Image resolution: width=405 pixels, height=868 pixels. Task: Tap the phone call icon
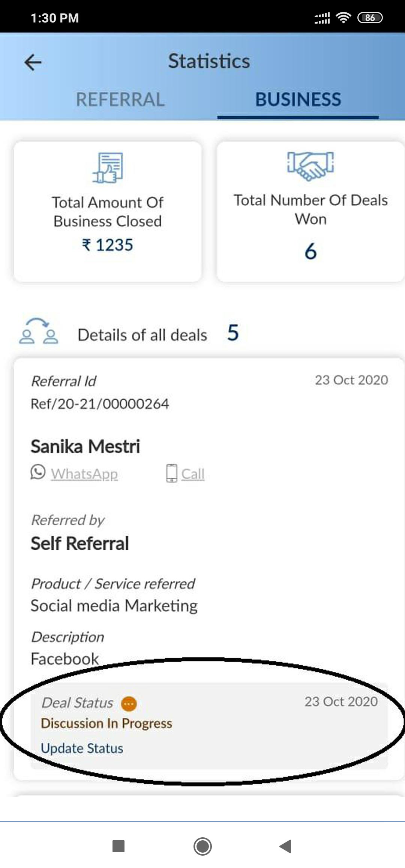point(172,473)
